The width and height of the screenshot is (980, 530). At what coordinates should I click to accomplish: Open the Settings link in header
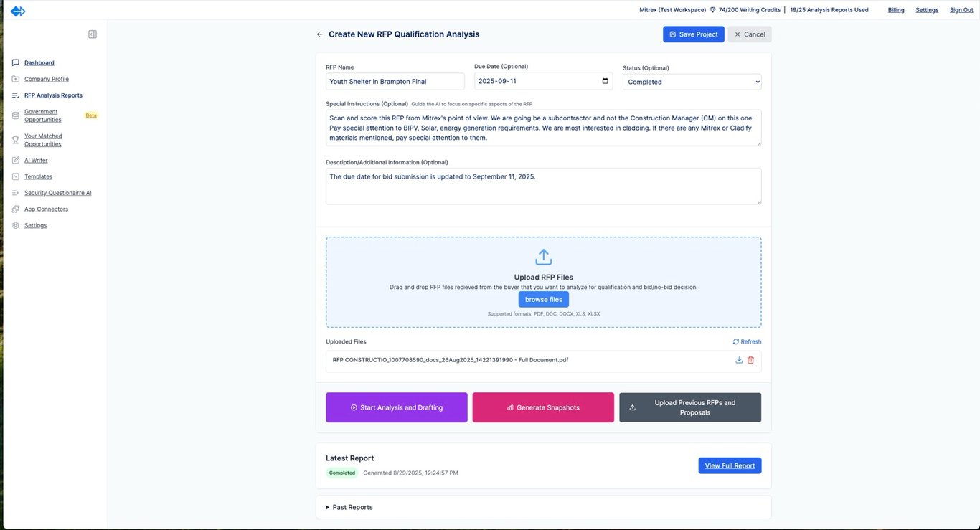tap(927, 10)
